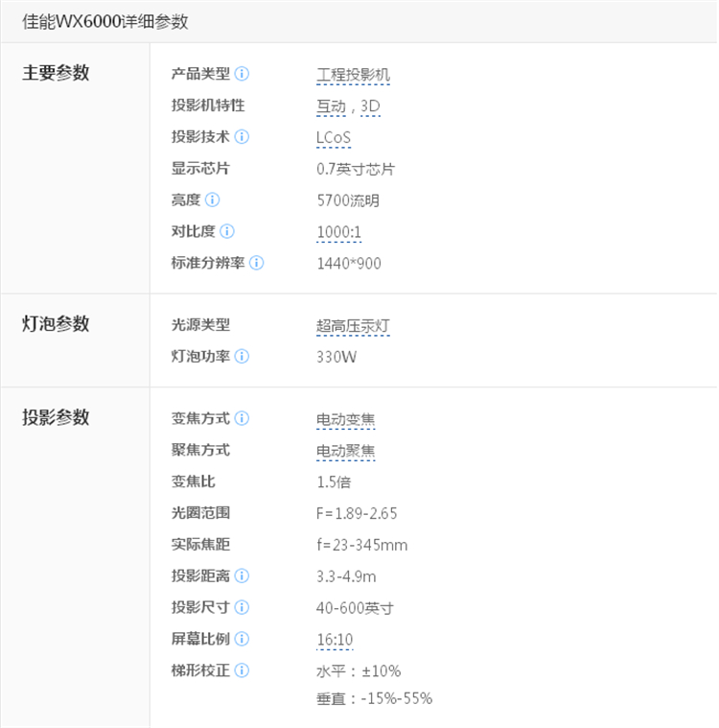Screen dimensions: 719x728
Task: Click the info icon beside 投影距离
Action: pyautogui.click(x=243, y=576)
